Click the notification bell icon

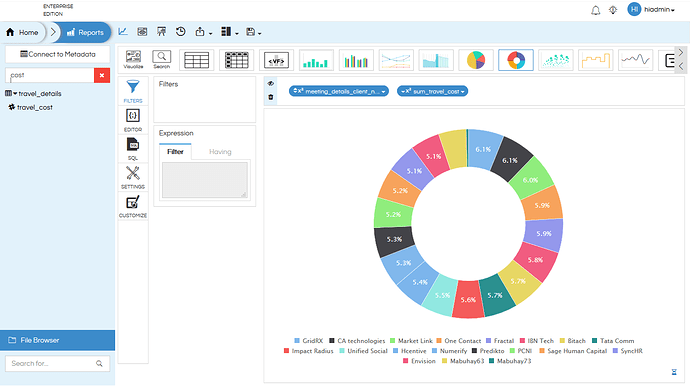595,10
